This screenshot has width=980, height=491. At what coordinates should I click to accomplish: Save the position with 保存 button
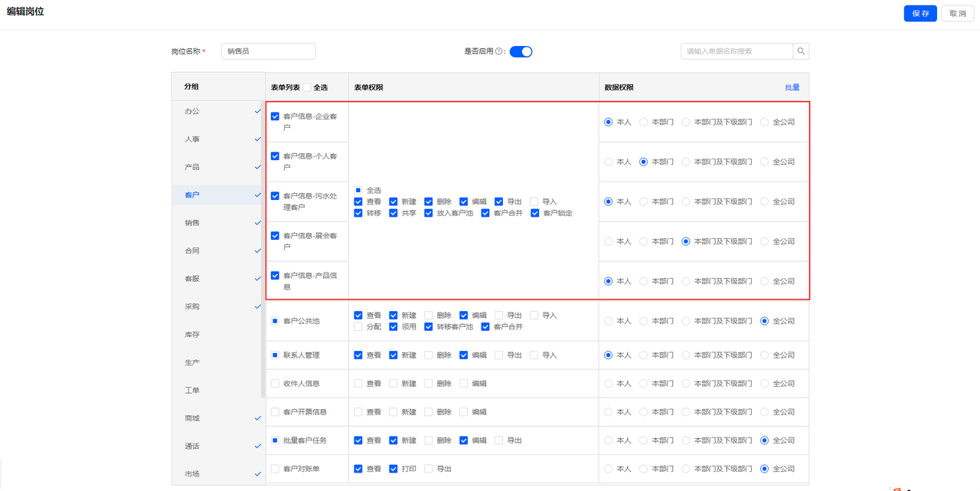[x=920, y=14]
